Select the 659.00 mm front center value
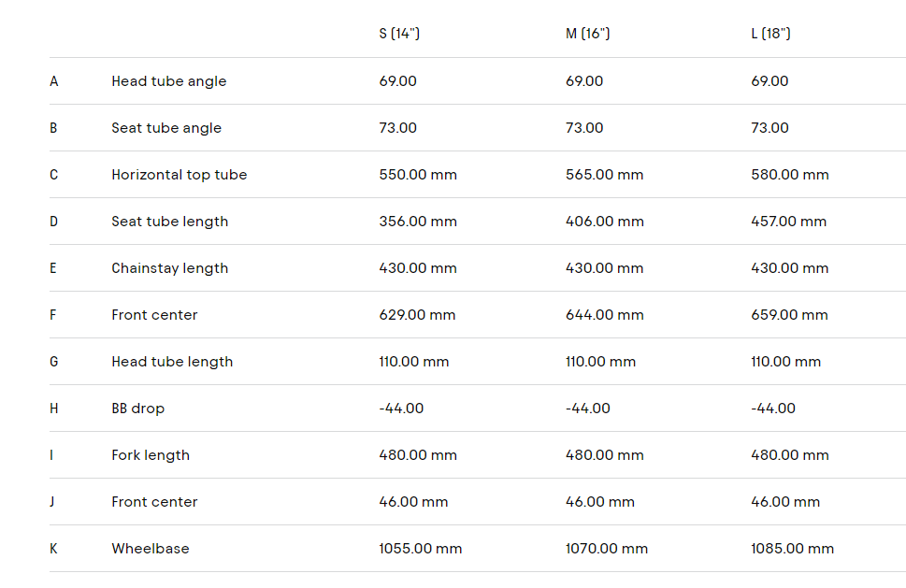Image resolution: width=906 pixels, height=588 pixels. (x=789, y=315)
